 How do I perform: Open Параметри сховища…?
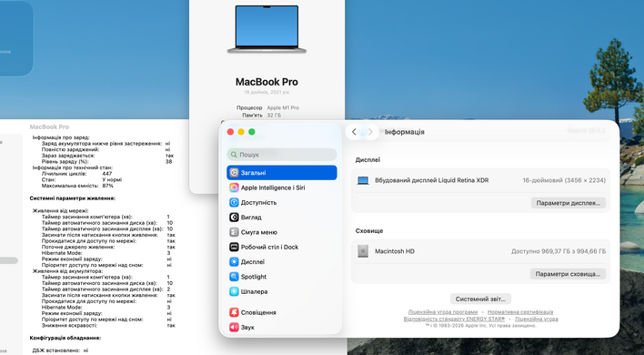coord(568,274)
